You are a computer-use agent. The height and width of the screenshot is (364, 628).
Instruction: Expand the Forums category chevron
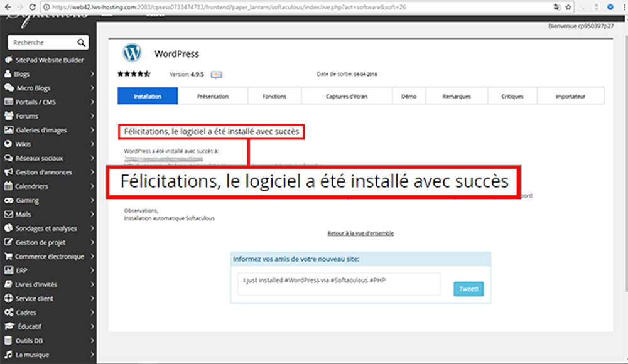point(92,115)
